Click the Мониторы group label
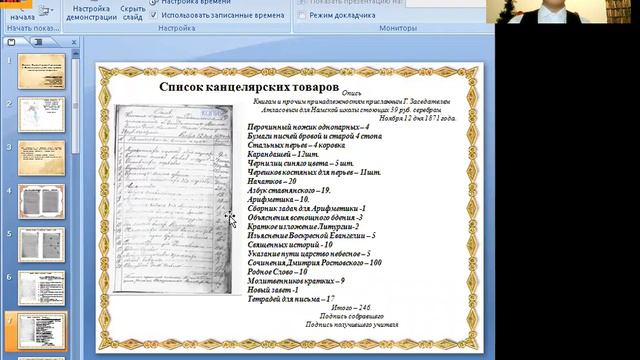Image resolution: width=640 pixels, height=360 pixels. point(398,28)
